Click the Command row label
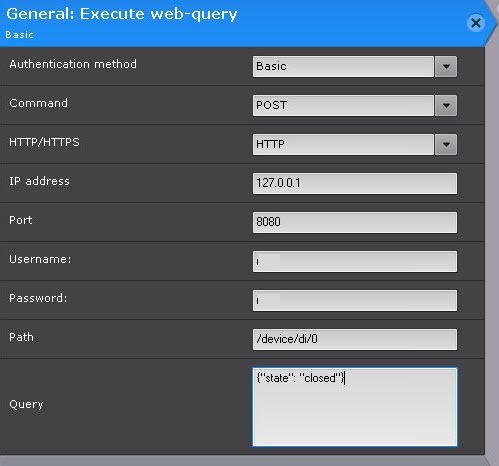 (38, 103)
